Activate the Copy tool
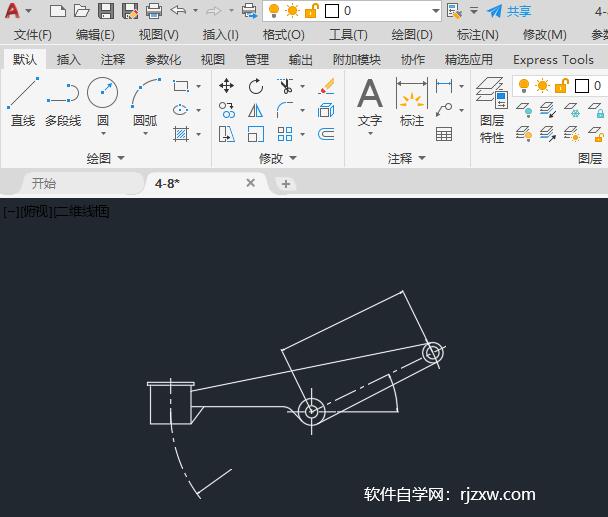Image resolution: width=608 pixels, height=517 pixels. coord(226,110)
